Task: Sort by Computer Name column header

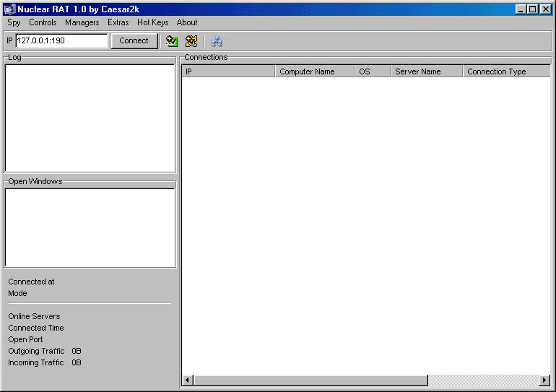Action: pyautogui.click(x=314, y=71)
